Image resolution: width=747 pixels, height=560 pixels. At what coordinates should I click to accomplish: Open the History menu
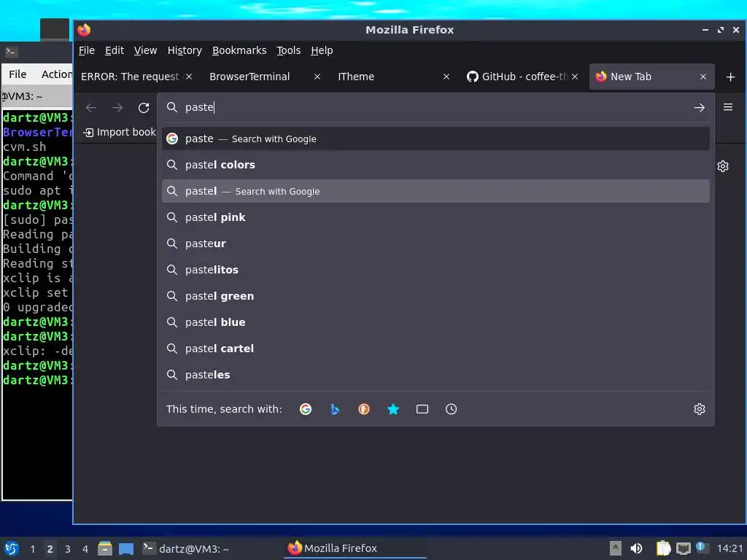tap(185, 50)
